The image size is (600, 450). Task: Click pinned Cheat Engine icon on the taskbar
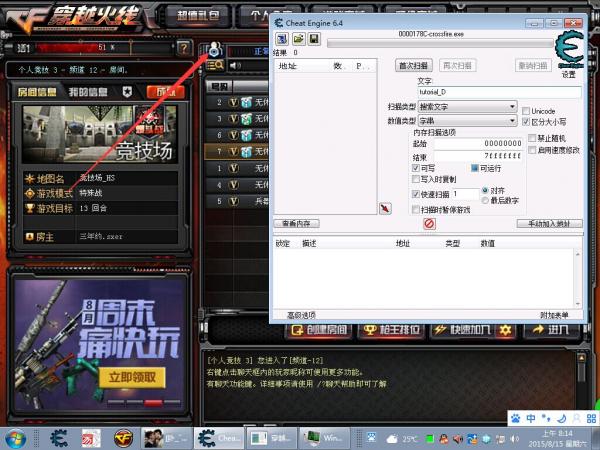pyautogui.click(x=59, y=439)
